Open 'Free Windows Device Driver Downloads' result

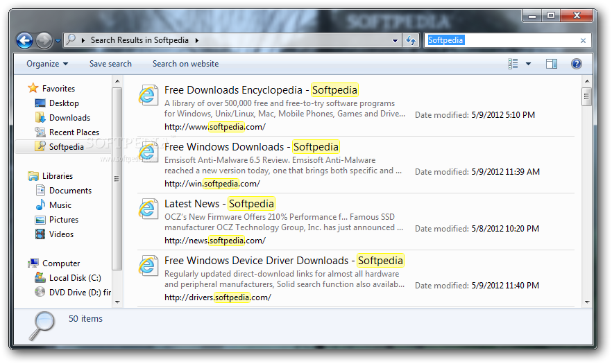(284, 261)
